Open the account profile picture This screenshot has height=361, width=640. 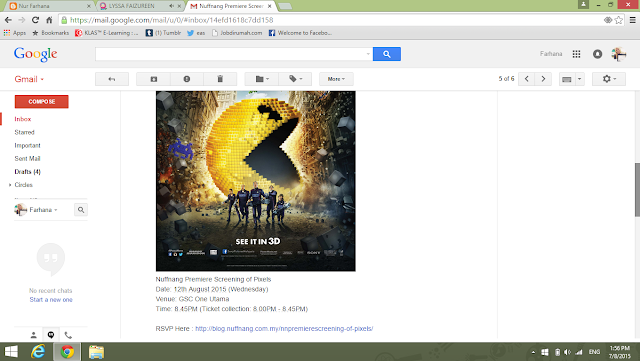(x=618, y=54)
